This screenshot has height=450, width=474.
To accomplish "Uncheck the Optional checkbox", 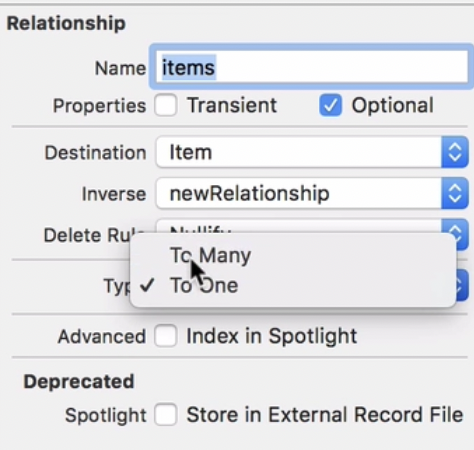I will click(x=330, y=105).
